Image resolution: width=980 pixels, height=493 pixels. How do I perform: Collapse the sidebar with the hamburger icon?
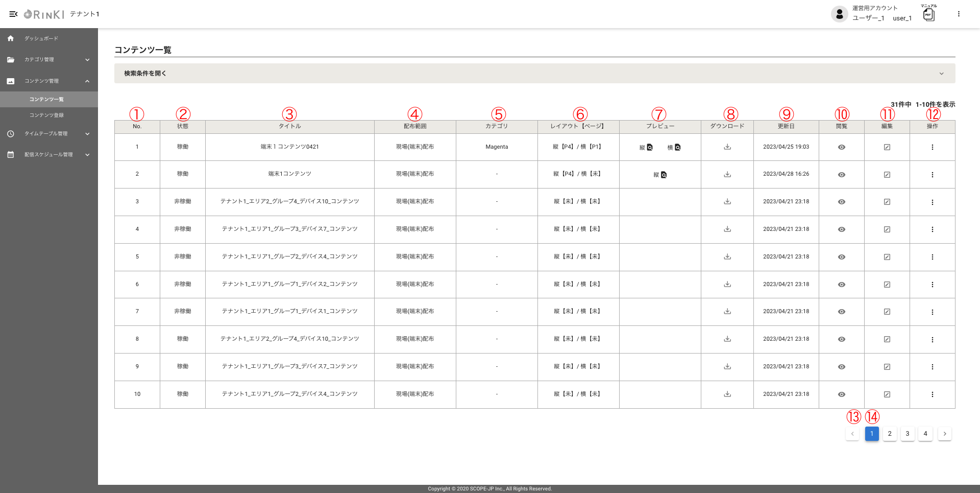(13, 14)
